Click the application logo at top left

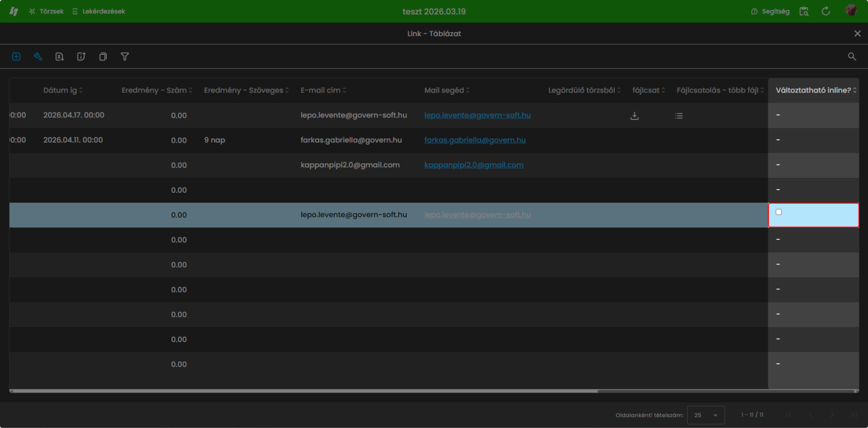click(14, 11)
